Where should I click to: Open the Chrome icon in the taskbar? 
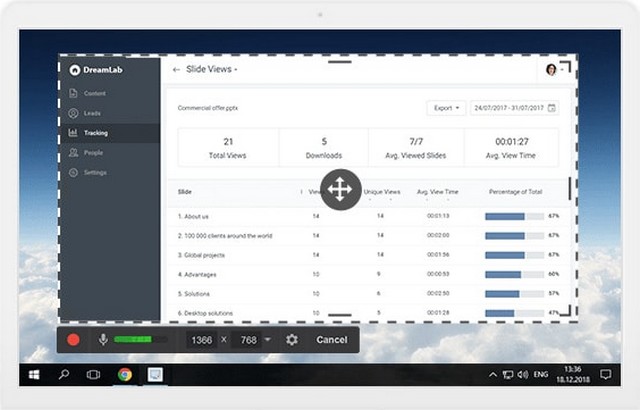tap(125, 375)
